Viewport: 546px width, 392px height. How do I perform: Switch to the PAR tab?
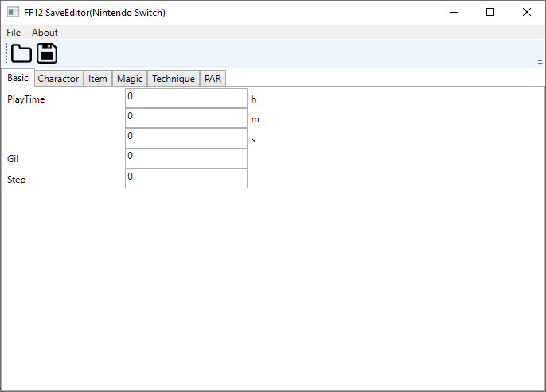click(x=213, y=79)
